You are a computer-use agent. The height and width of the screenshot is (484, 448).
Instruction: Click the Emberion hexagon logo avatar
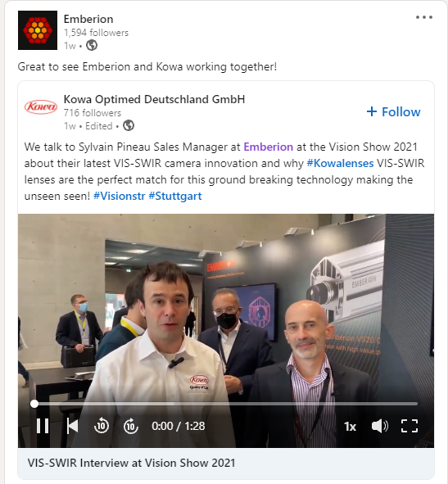[38, 30]
